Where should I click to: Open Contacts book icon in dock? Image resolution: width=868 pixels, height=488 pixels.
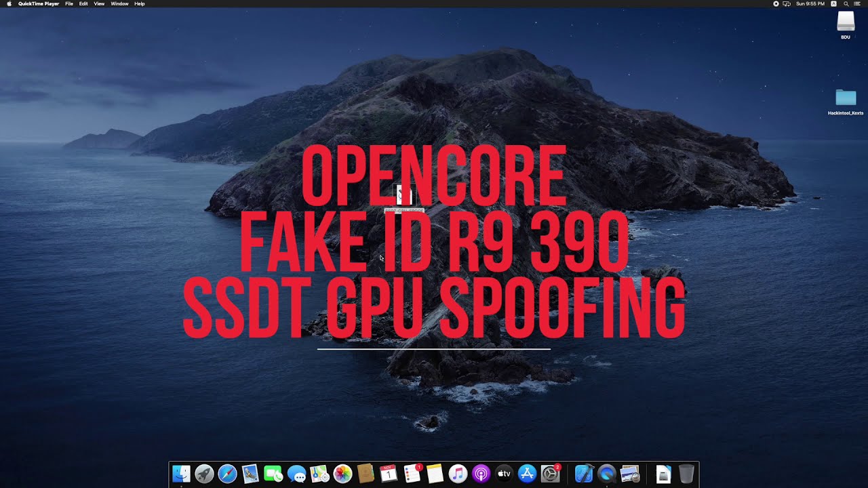pyautogui.click(x=366, y=474)
